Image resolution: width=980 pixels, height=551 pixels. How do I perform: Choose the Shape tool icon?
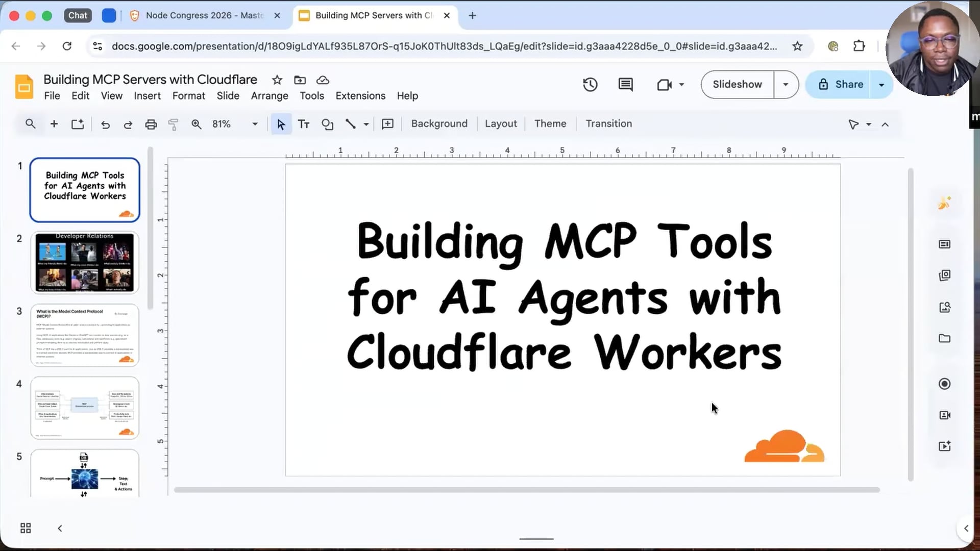click(x=327, y=124)
